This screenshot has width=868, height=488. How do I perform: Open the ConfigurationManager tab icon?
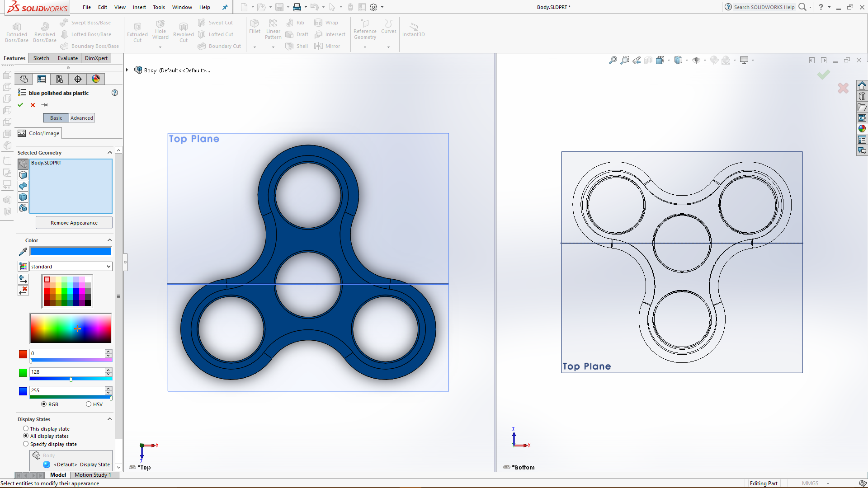pos(60,79)
